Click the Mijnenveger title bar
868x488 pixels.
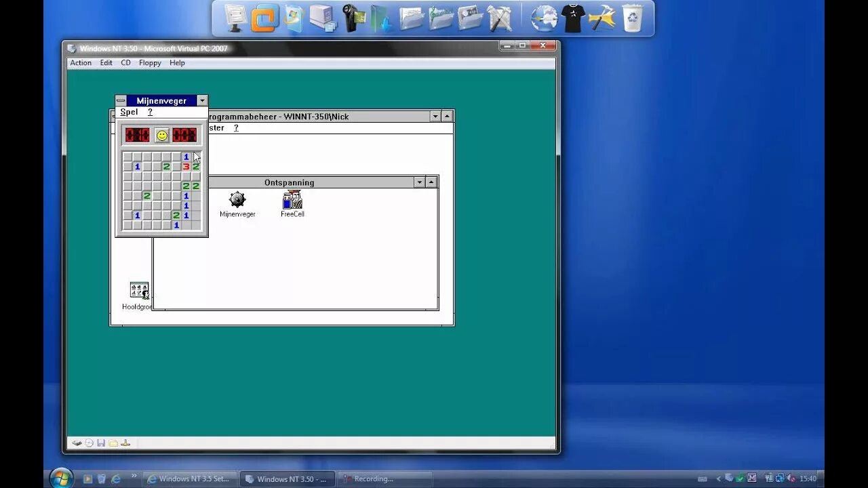(x=161, y=100)
